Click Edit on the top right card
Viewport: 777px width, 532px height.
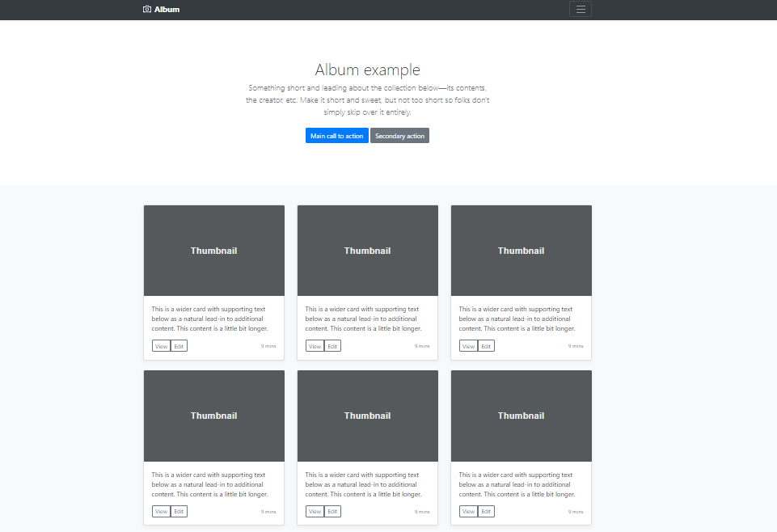tap(486, 345)
